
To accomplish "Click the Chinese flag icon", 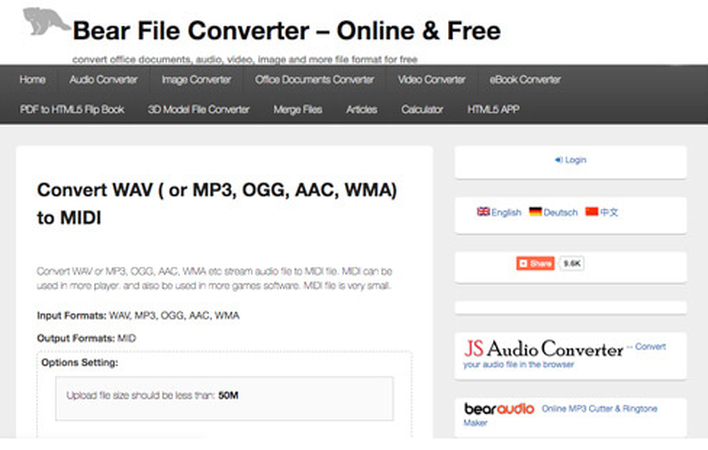I will click(x=592, y=211).
